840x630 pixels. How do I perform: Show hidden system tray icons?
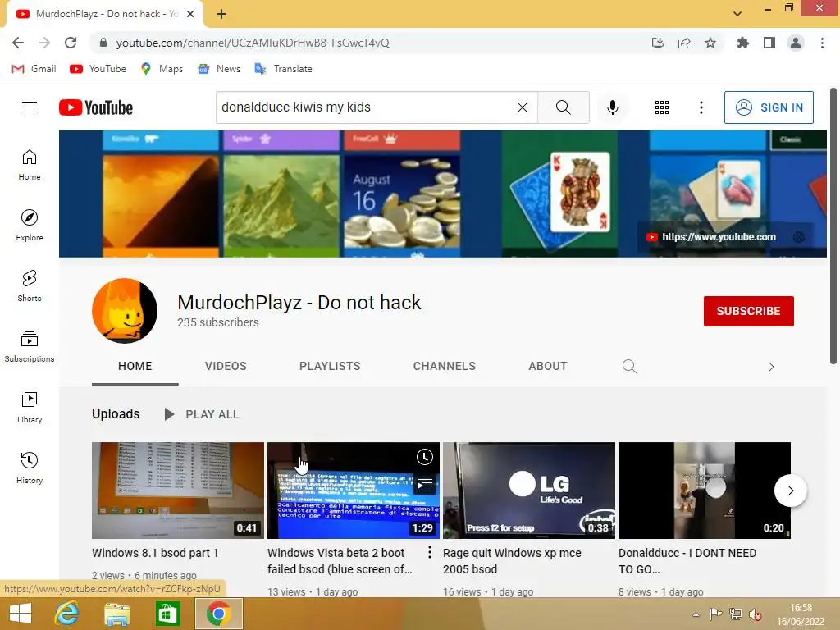696,614
